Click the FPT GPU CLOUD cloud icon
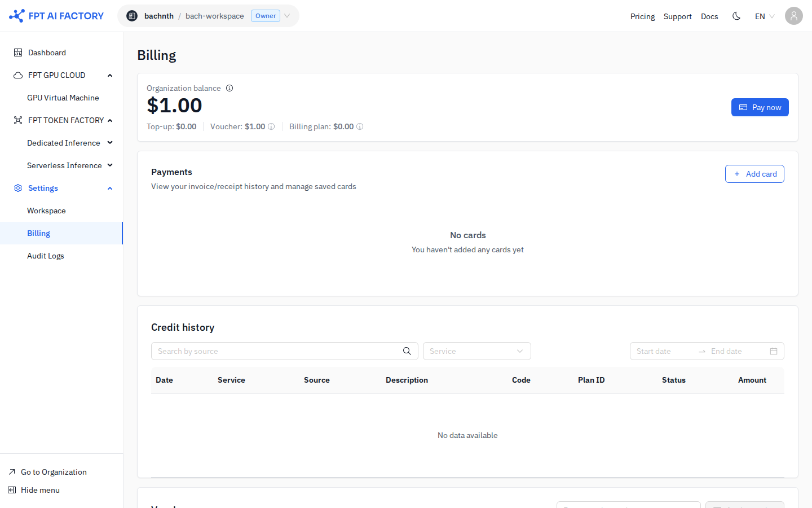812x508 pixels. pos(18,75)
